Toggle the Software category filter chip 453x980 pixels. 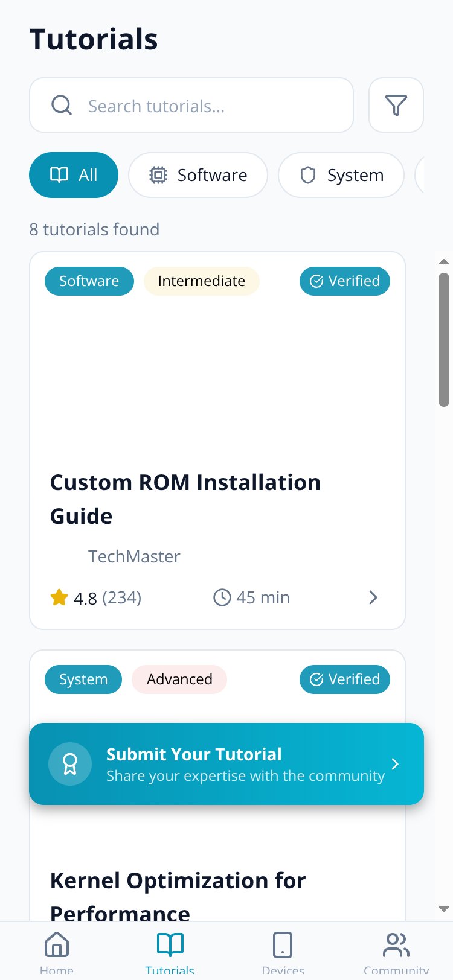(x=198, y=175)
